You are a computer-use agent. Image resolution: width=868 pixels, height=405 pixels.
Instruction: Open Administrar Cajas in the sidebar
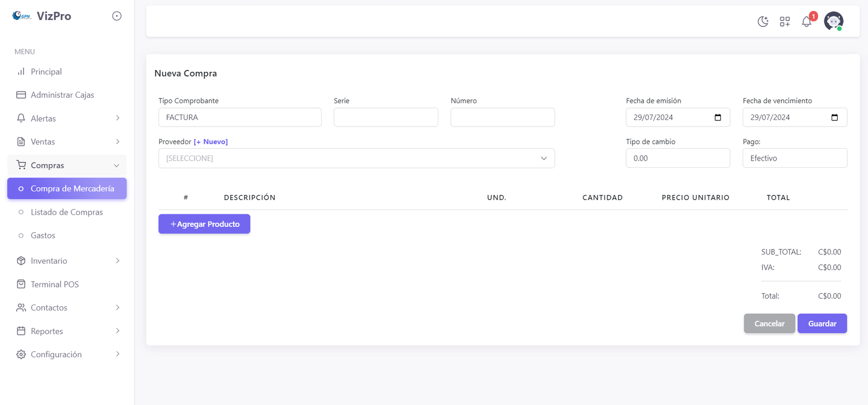[62, 95]
